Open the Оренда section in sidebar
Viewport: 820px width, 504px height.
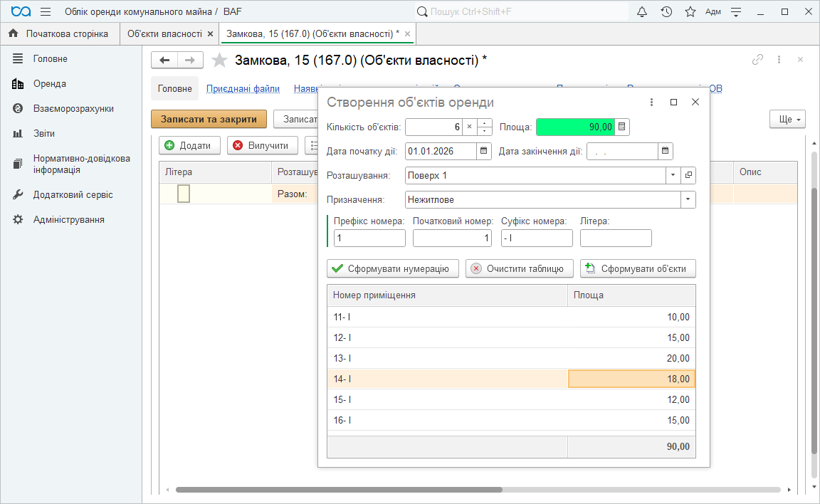(50, 84)
